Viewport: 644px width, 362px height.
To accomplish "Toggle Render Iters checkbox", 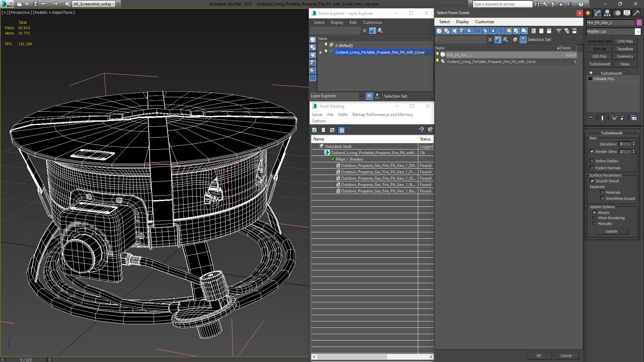I will tap(592, 152).
